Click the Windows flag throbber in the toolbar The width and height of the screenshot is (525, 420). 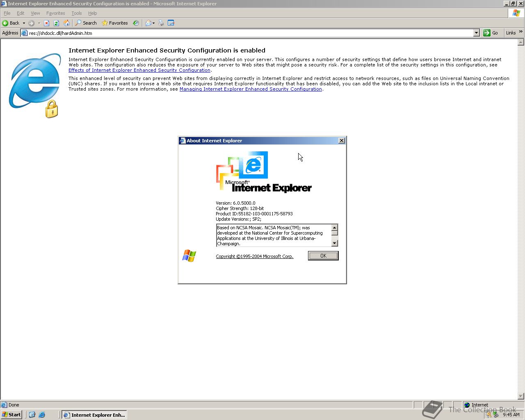pyautogui.click(x=516, y=13)
